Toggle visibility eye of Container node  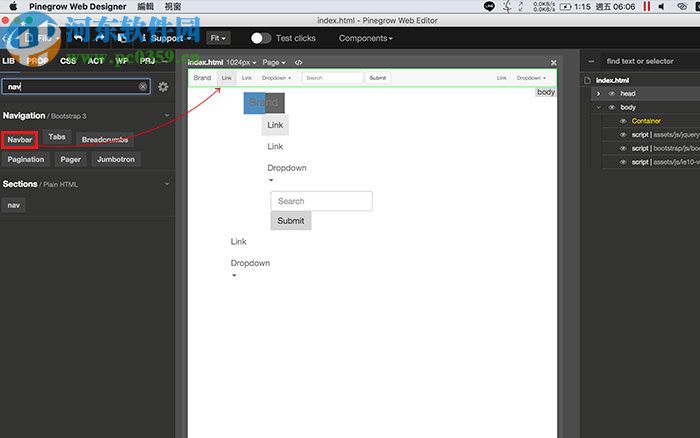[623, 121]
